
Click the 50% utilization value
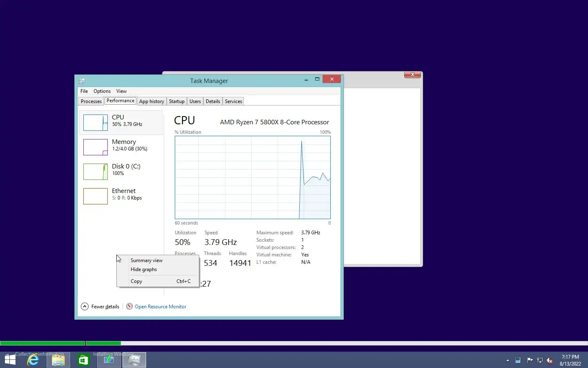point(183,242)
